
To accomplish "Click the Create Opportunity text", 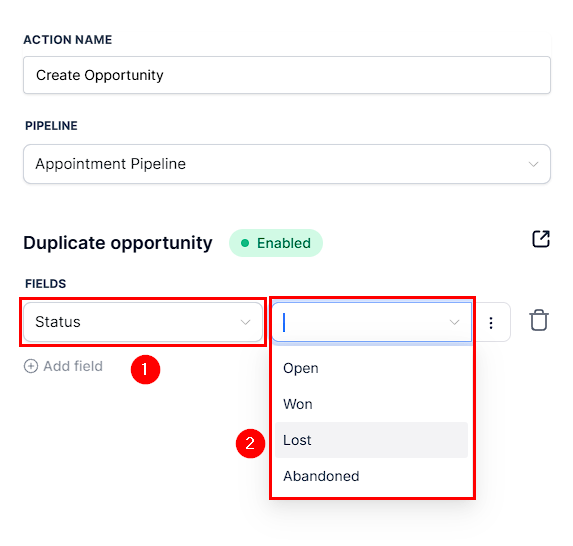I will (100, 75).
